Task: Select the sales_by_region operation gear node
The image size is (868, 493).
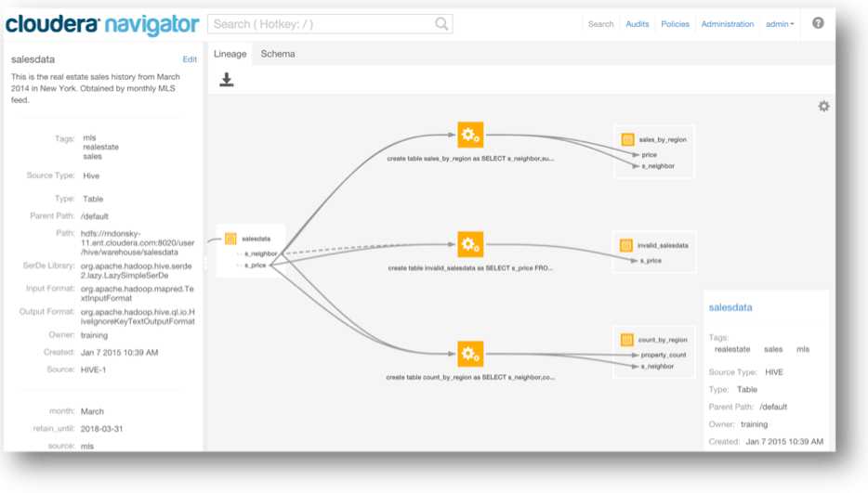Action: pyautogui.click(x=470, y=135)
